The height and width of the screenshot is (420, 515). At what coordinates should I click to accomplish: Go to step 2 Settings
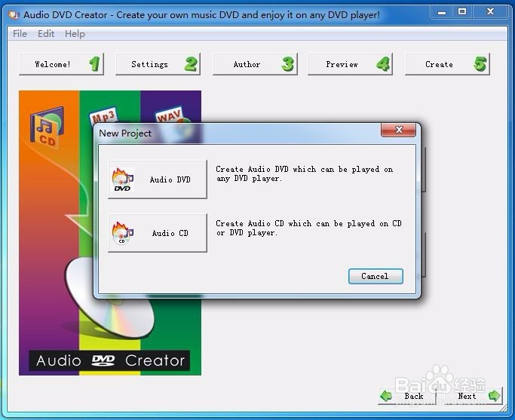158,64
